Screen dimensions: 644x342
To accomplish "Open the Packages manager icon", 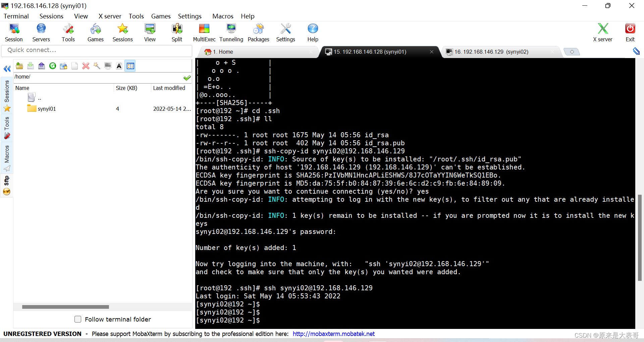I will 258,33.
